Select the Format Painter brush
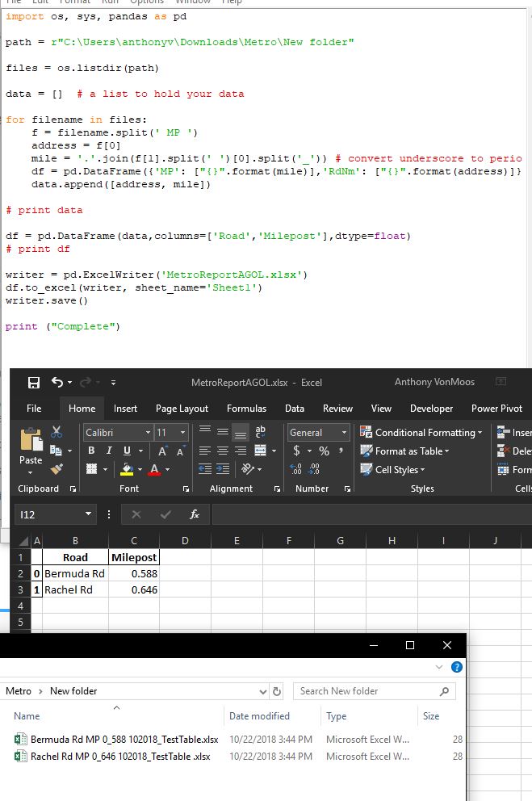Viewport: 532px width, 801px height. pyautogui.click(x=57, y=469)
